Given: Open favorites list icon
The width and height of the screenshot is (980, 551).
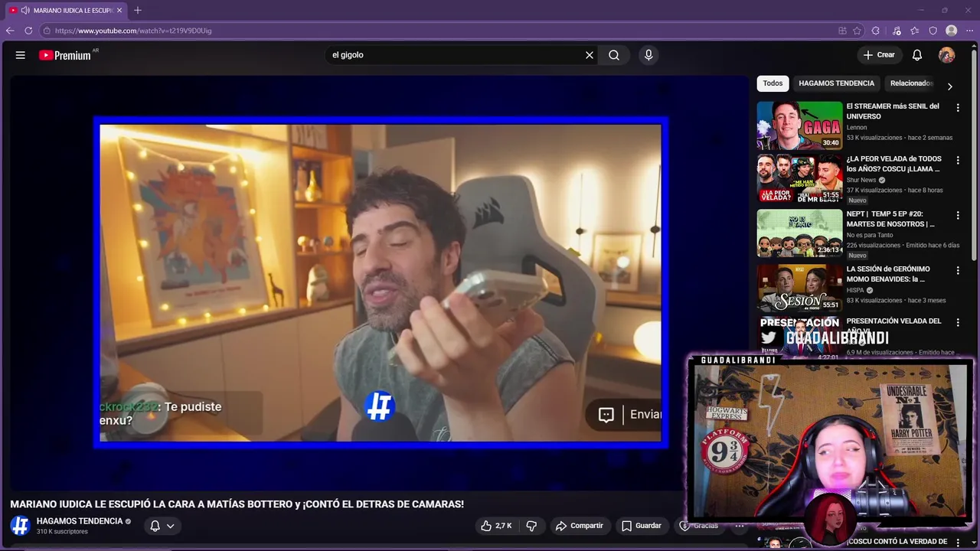Looking at the screenshot, I should coord(915,31).
